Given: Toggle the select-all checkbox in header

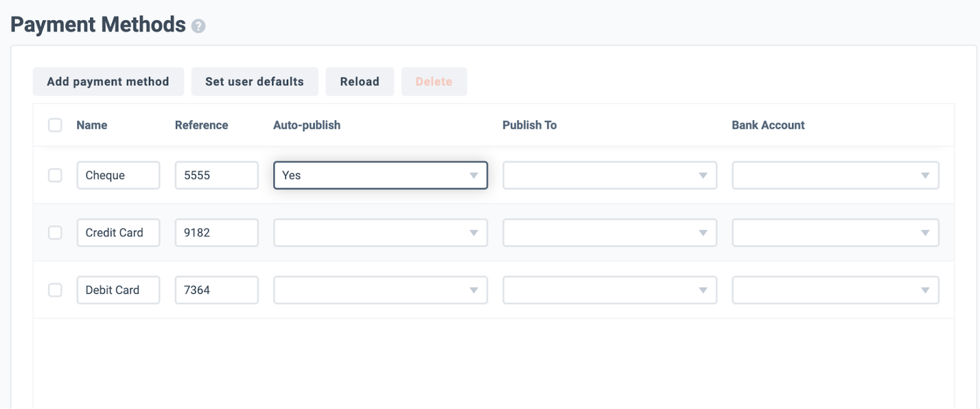Looking at the screenshot, I should (x=55, y=125).
